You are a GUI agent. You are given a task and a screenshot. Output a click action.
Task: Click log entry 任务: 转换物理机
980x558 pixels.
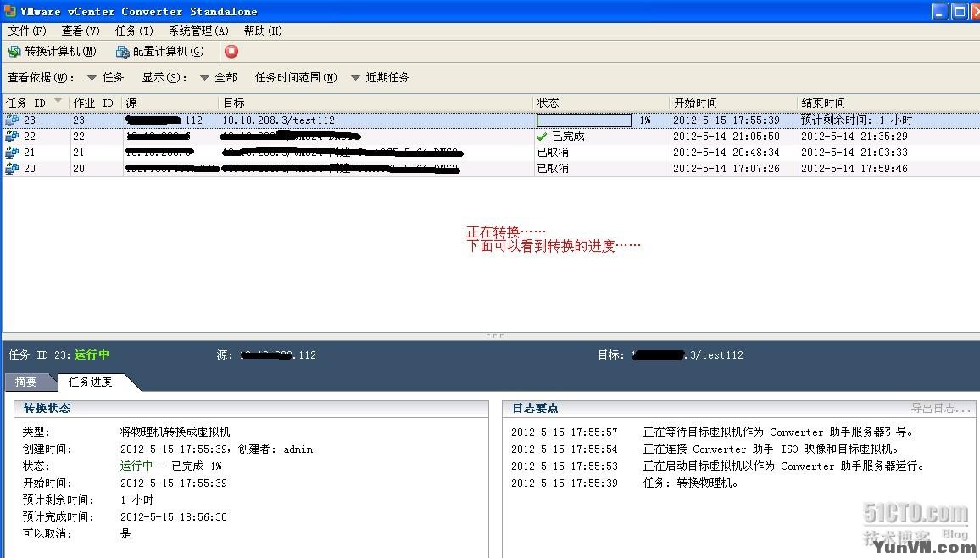pyautogui.click(x=691, y=483)
